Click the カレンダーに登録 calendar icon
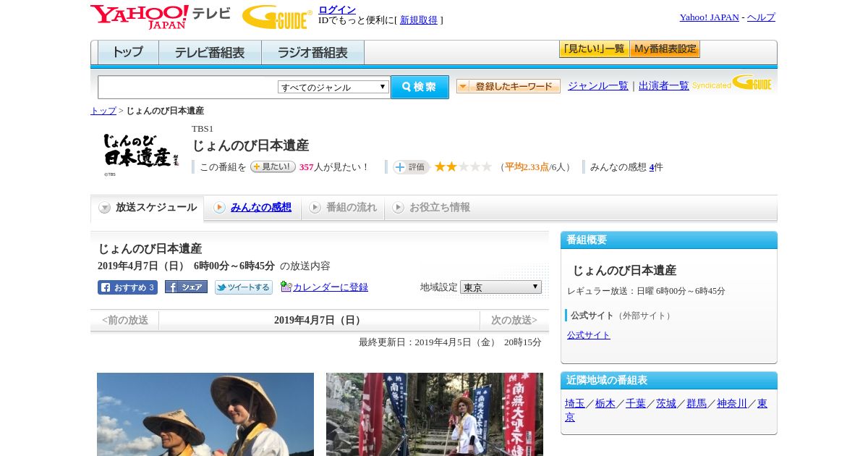Viewport: 868px width, 456px height. point(286,287)
